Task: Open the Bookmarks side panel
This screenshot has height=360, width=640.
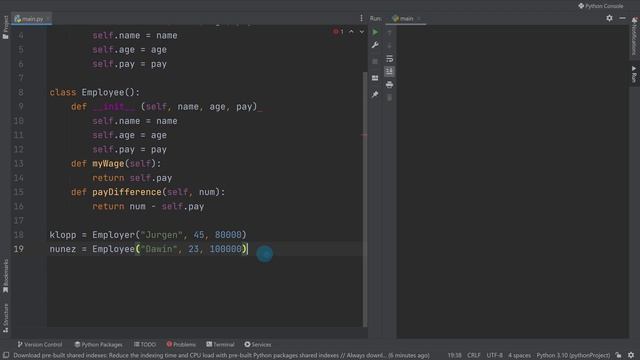Action: click(x=5, y=276)
